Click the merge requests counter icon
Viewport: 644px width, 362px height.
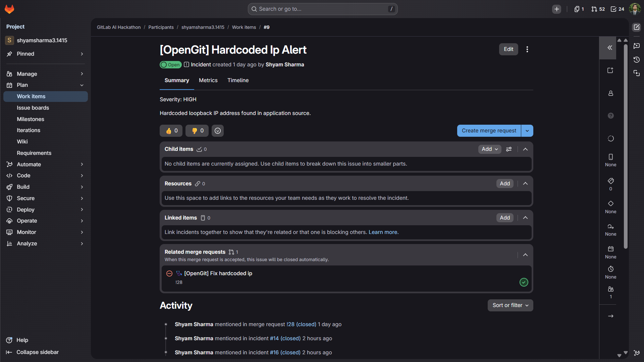tap(598, 9)
